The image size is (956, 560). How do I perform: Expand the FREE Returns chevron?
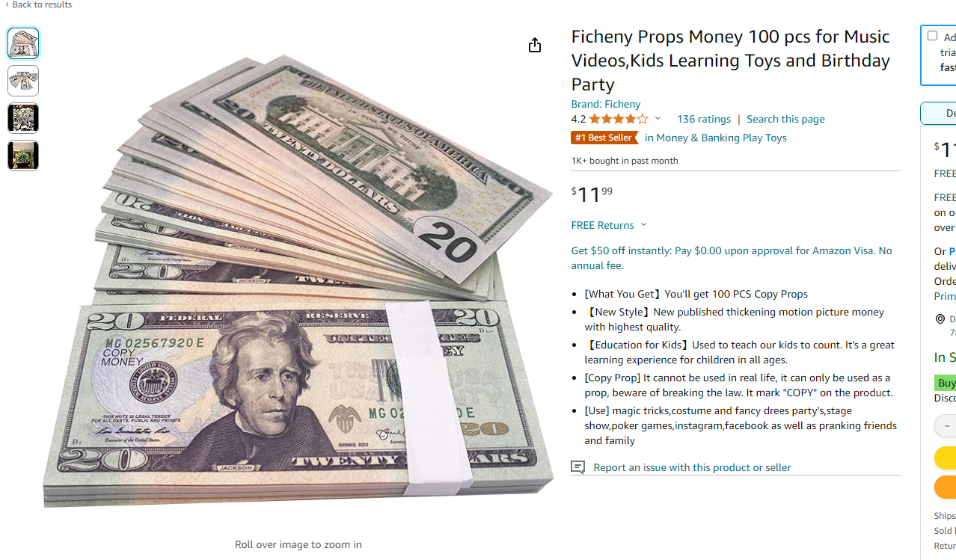tap(643, 225)
